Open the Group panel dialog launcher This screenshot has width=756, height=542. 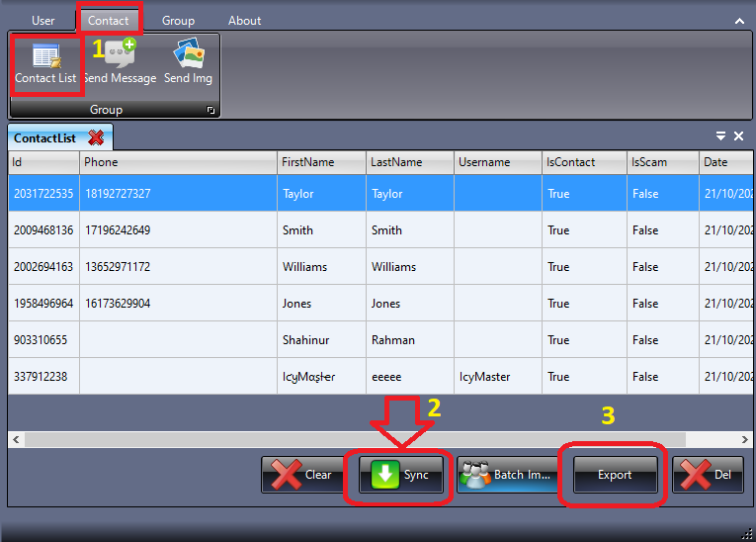click(x=210, y=111)
